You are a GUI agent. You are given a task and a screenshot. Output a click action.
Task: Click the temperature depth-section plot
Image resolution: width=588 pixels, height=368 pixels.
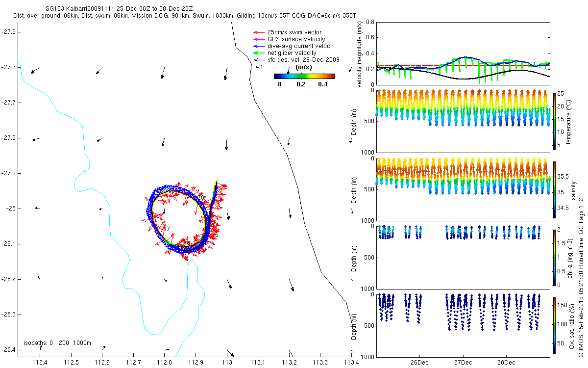tap(463, 121)
